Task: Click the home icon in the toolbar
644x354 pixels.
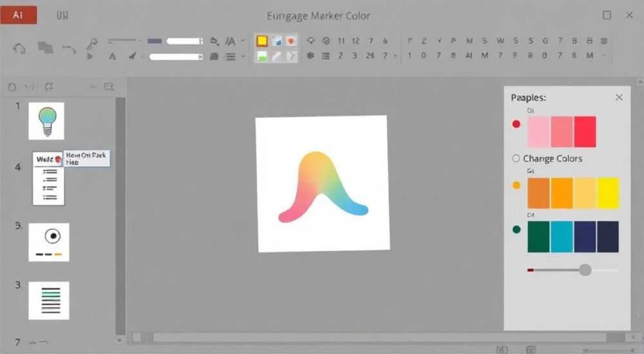Action: (x=19, y=48)
